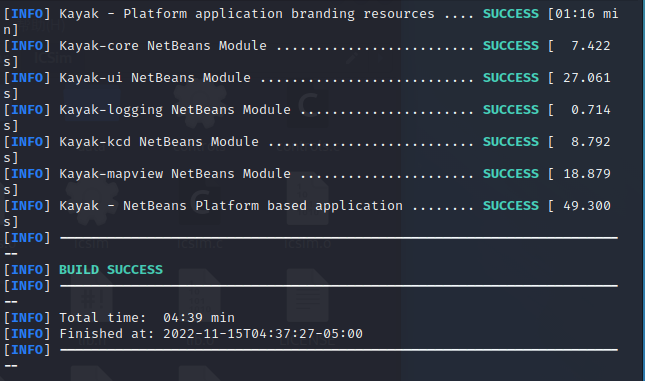Click SUCCESS on the Kayak-core line
Viewport: 645px width, 381px height.
(x=510, y=46)
